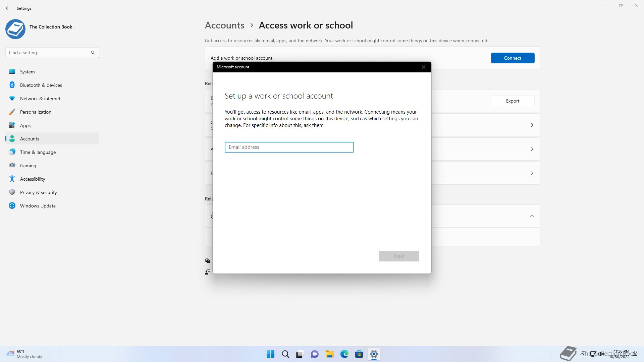Open Privacy & security settings
The image size is (644, 362).
[x=38, y=192]
